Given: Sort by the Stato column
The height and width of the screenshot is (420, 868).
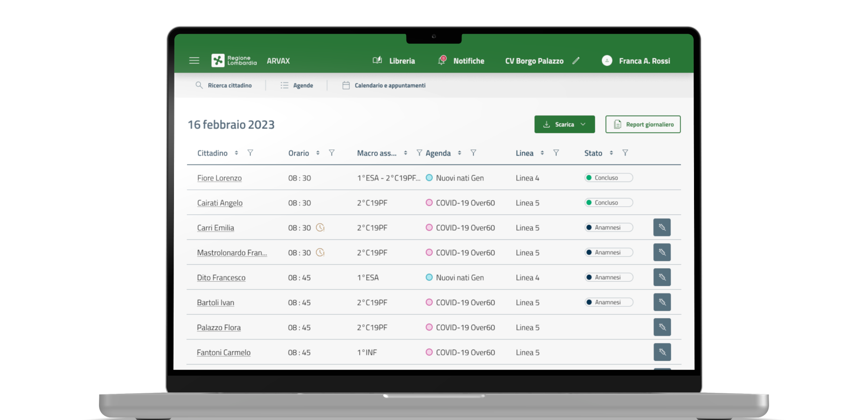Looking at the screenshot, I should (611, 153).
